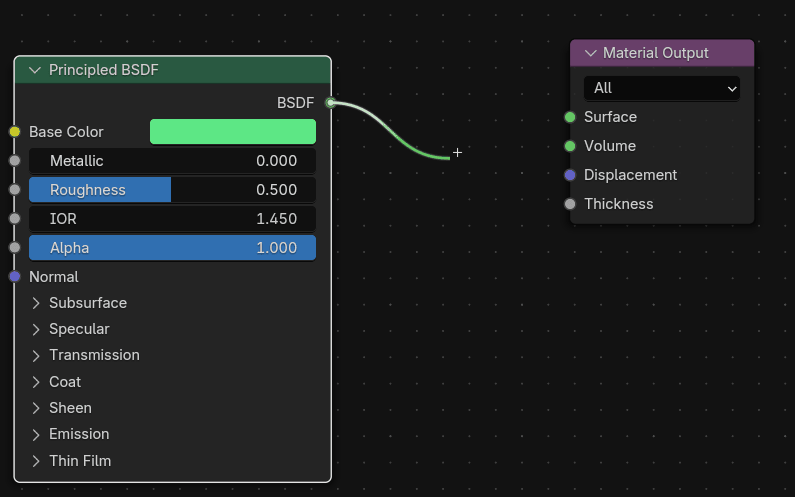Click the Surface input socket

570,117
